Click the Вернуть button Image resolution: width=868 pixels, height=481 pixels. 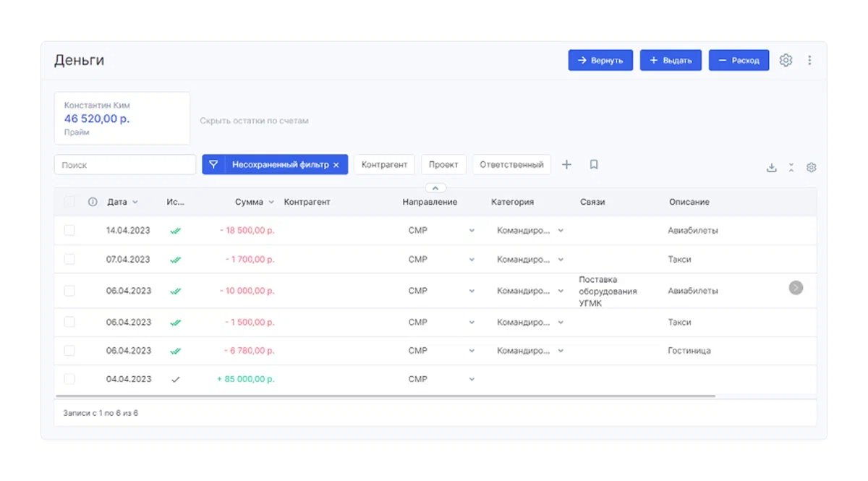pyautogui.click(x=600, y=61)
